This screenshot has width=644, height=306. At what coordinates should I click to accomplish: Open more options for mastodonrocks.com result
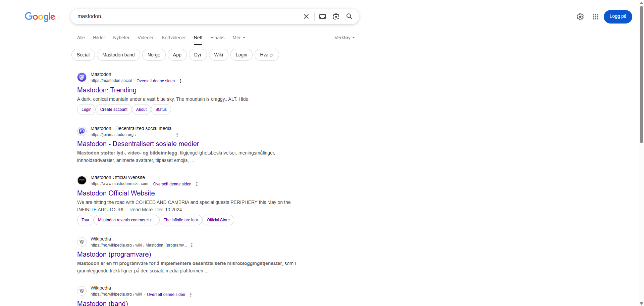(197, 184)
